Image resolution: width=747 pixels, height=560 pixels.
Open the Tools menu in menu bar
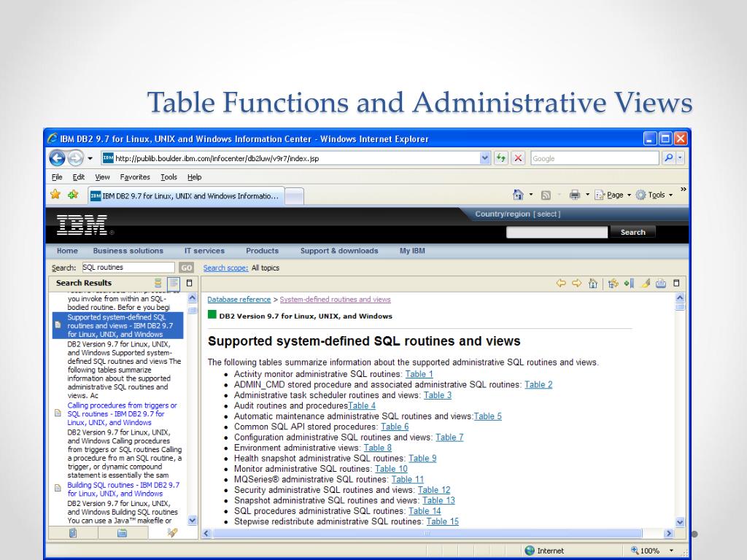[169, 177]
